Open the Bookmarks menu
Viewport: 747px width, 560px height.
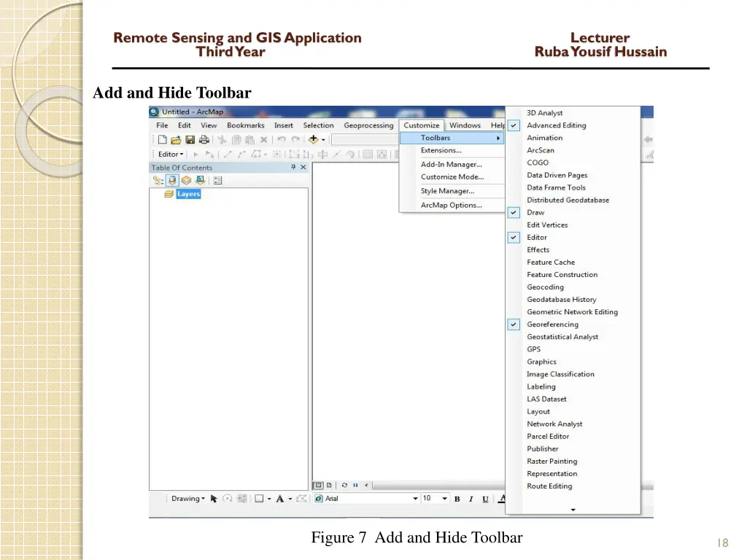click(245, 125)
